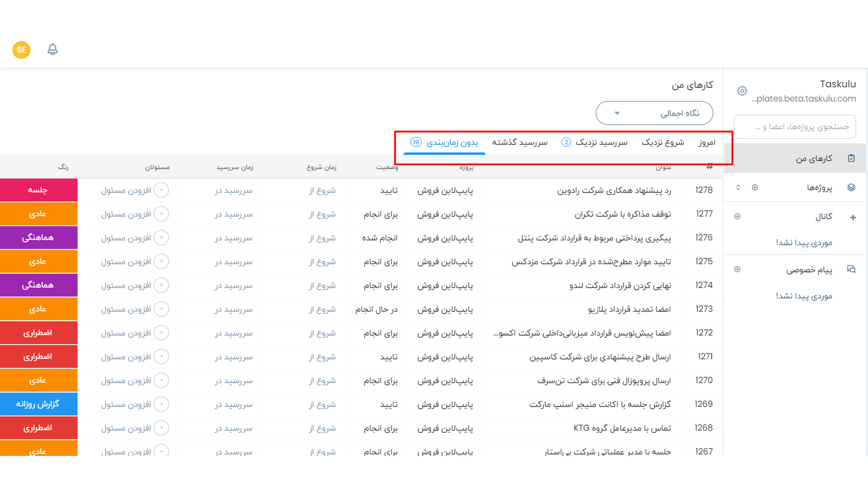Open workspace settings gear icon
This screenshot has width=868, height=488.
742,91
